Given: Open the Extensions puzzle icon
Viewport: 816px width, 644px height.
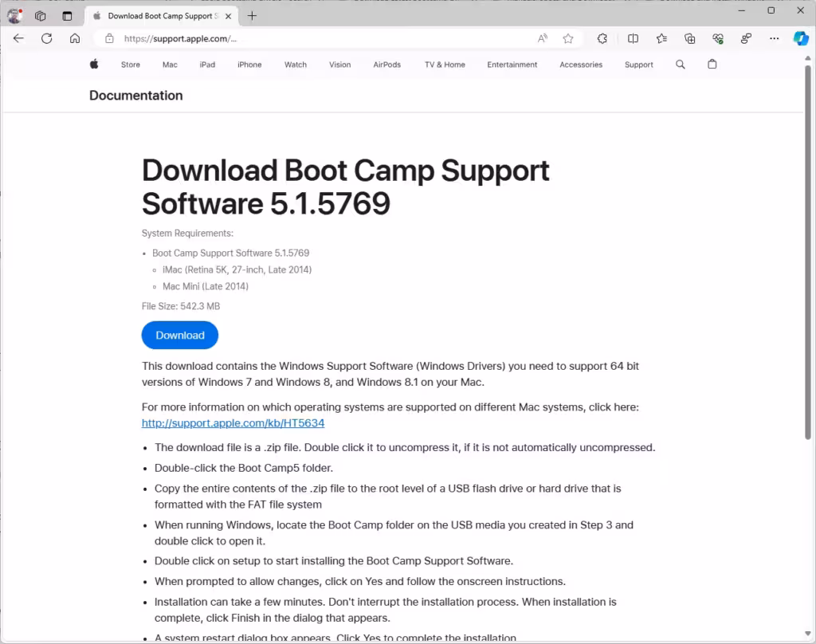Looking at the screenshot, I should coord(602,38).
